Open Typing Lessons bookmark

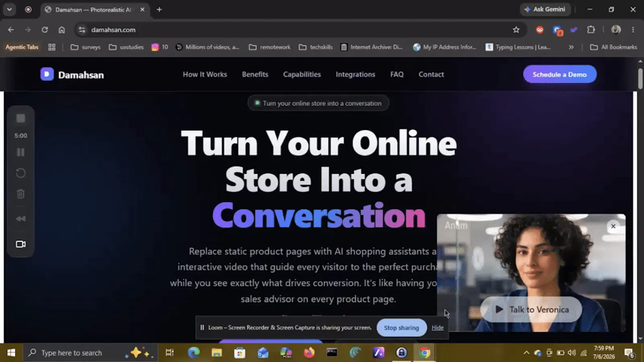518,47
